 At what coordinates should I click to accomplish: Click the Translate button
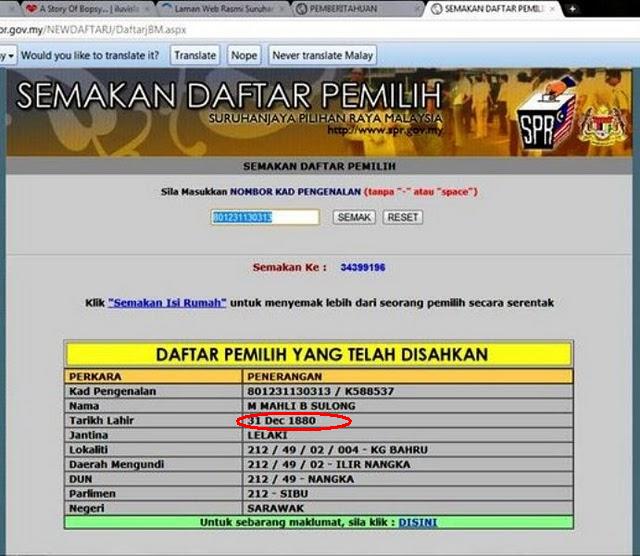pos(195,55)
